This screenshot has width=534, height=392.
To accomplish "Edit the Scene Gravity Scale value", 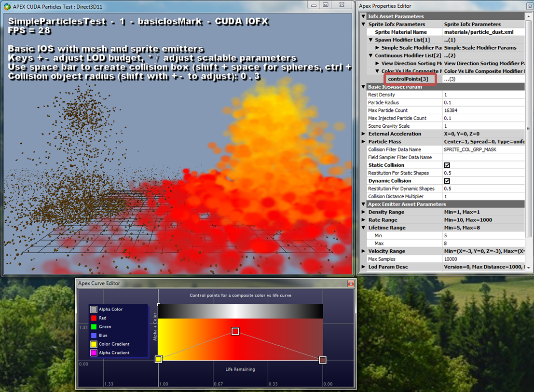I will (x=484, y=126).
